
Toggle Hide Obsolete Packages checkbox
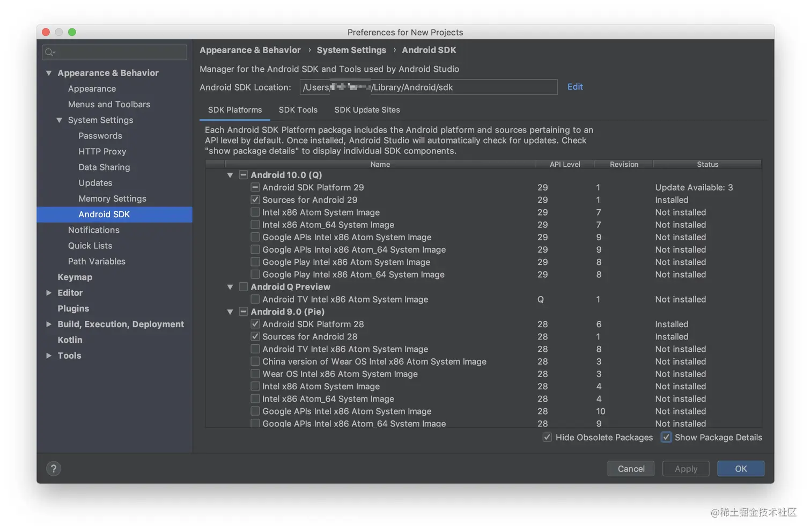tap(547, 437)
